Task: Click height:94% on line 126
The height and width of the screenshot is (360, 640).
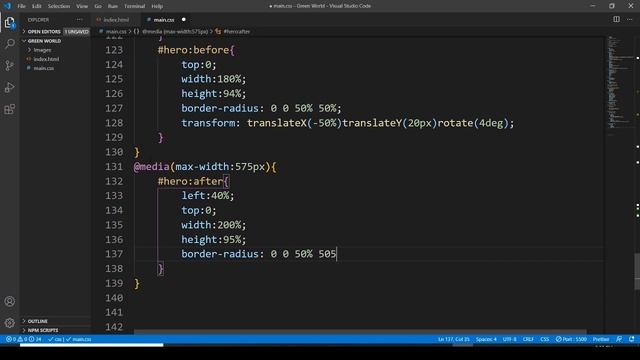Action: click(214, 93)
